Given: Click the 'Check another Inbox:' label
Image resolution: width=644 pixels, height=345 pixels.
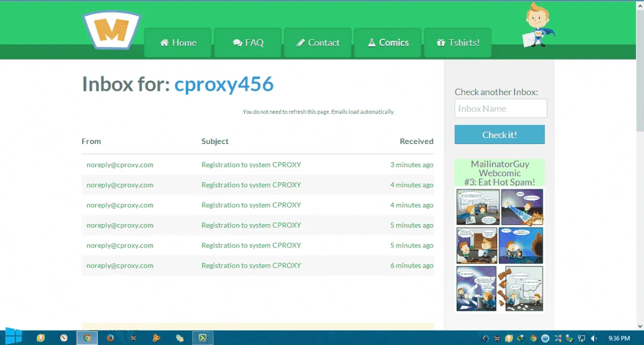Looking at the screenshot, I should point(496,92).
